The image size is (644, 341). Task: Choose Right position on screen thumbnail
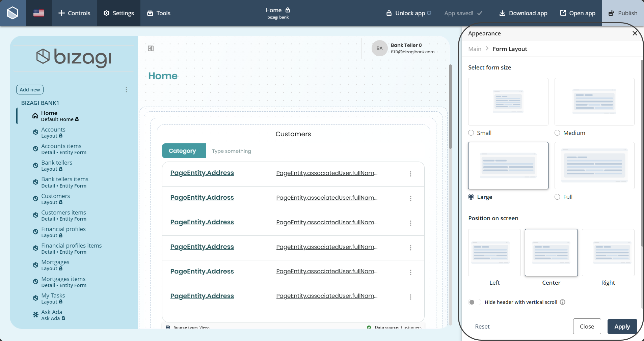click(x=608, y=253)
